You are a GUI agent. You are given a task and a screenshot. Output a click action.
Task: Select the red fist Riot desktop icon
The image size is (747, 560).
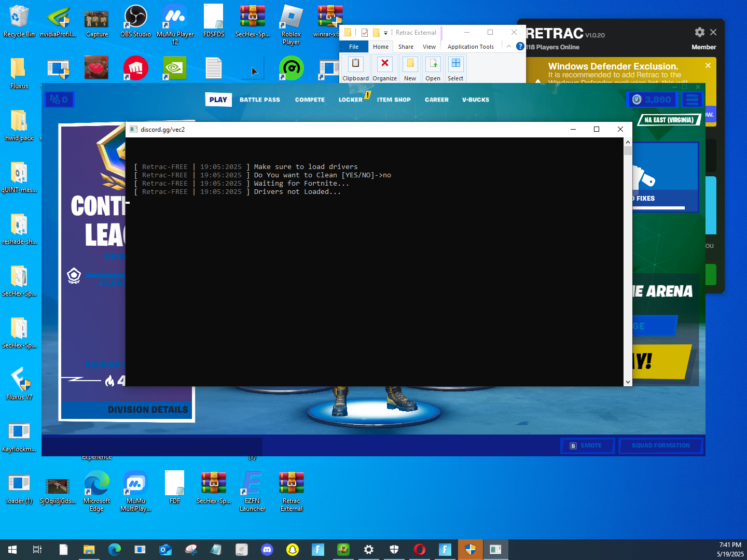click(136, 68)
